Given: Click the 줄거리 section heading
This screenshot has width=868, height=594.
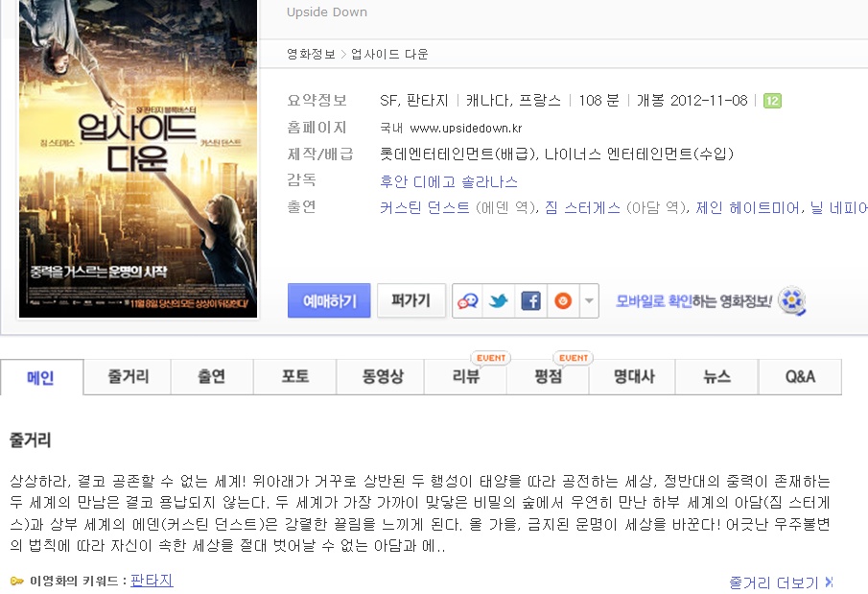Looking at the screenshot, I should point(31,440).
